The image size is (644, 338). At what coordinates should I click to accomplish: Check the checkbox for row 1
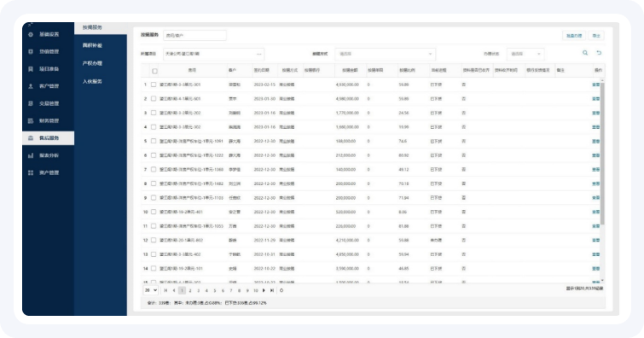tap(154, 84)
